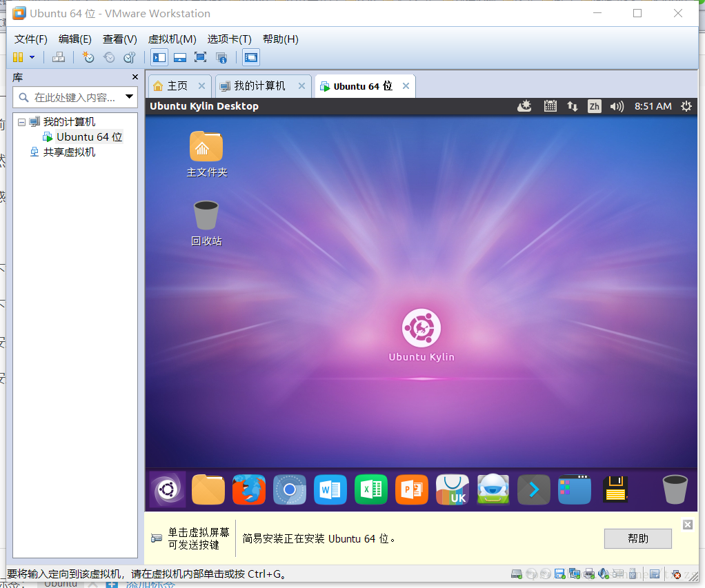Screen dimensions: 705x588
Task: Close the 主页 tab
Action: click(202, 85)
